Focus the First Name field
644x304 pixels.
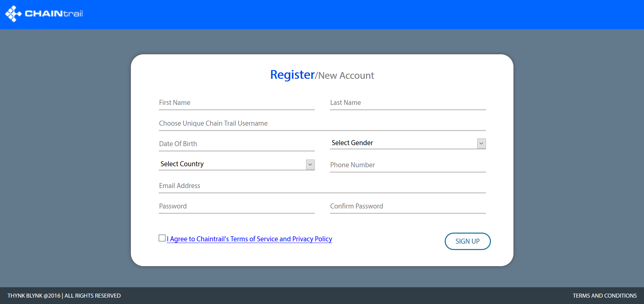pyautogui.click(x=236, y=103)
